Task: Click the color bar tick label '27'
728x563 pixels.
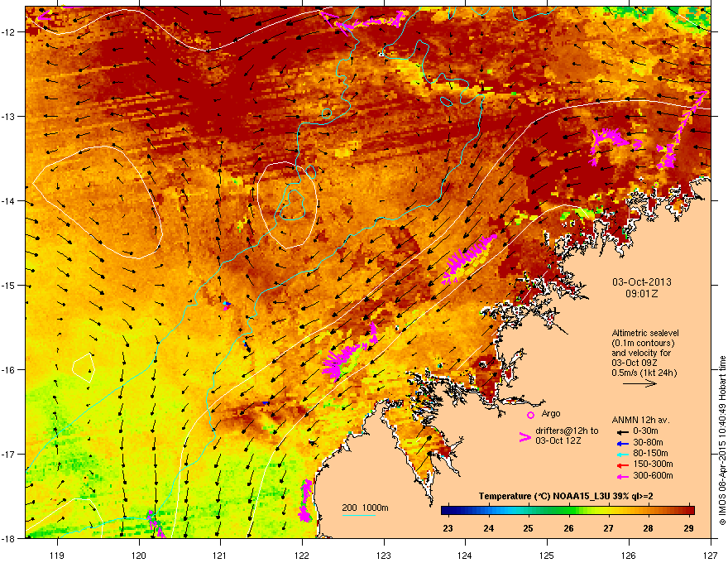Action: 608,528
